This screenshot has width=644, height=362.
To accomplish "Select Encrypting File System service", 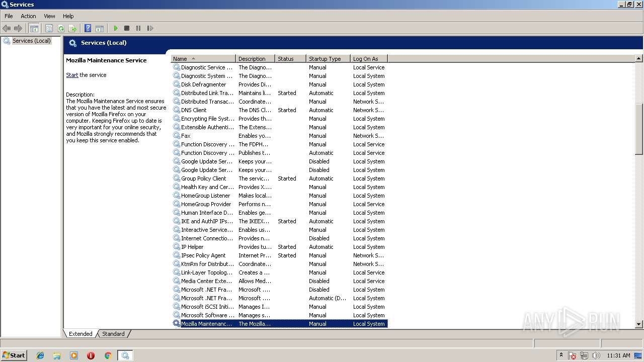I will pos(279,119).
